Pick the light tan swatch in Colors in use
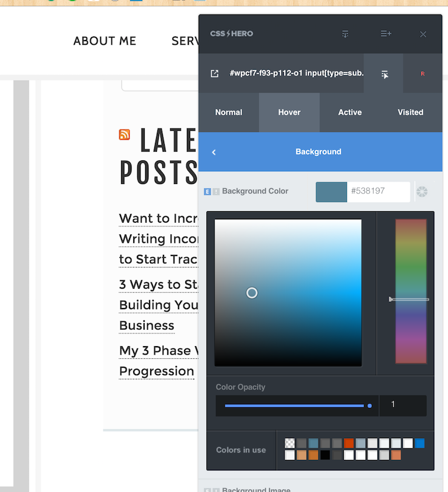448x492 pixels. [301, 455]
